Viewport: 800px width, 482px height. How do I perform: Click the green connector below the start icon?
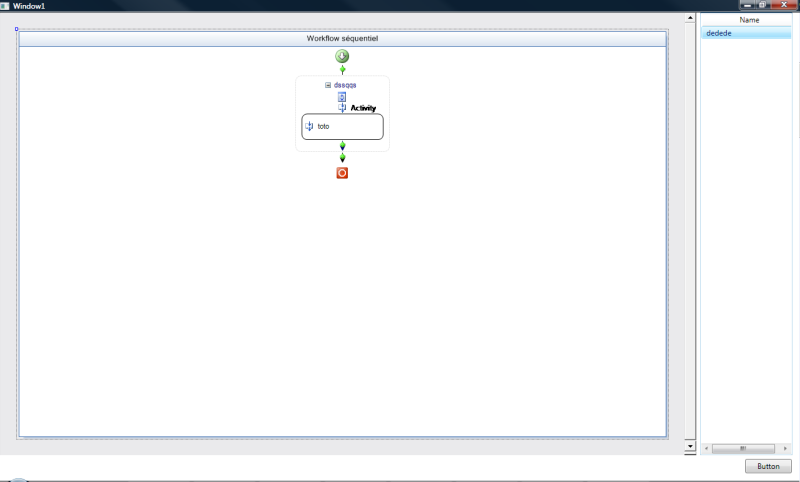342,71
